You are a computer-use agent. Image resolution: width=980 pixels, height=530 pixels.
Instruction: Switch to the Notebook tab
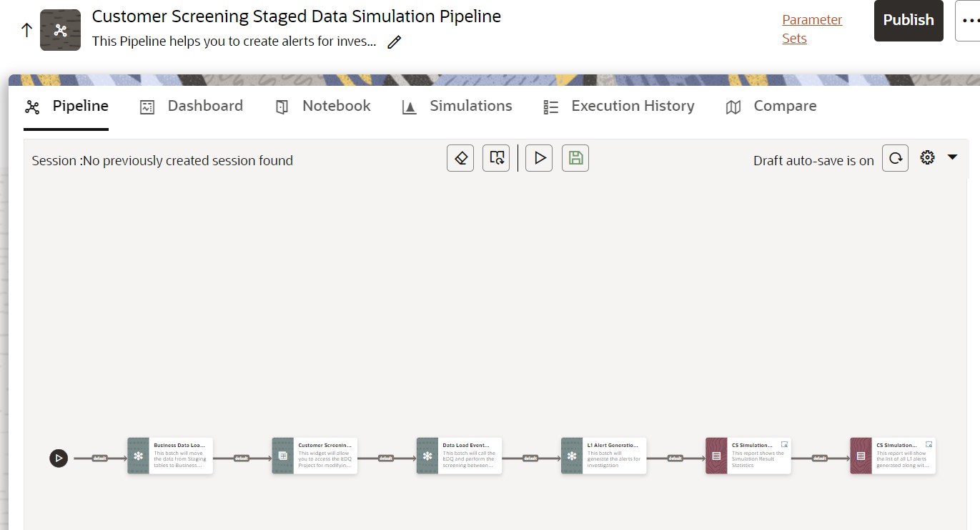[336, 106]
